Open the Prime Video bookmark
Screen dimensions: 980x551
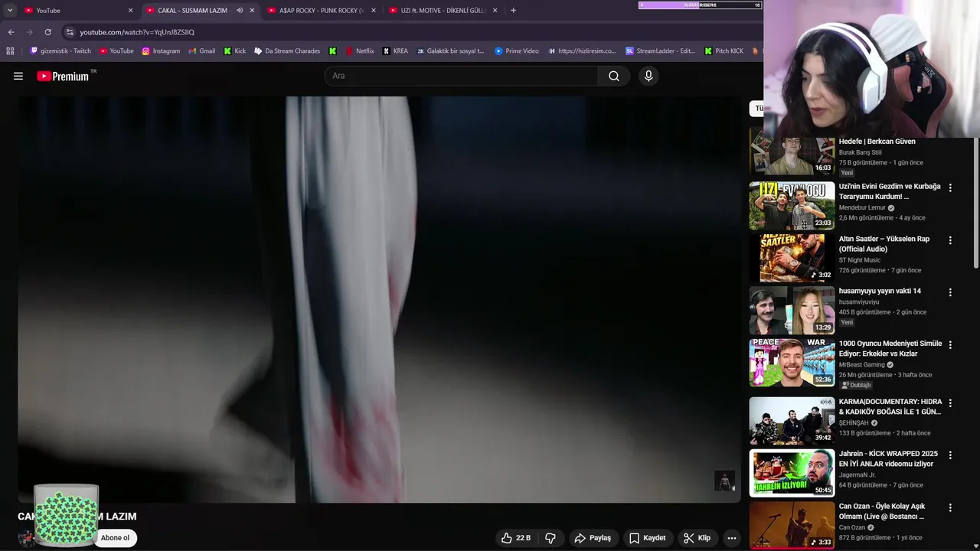click(517, 51)
